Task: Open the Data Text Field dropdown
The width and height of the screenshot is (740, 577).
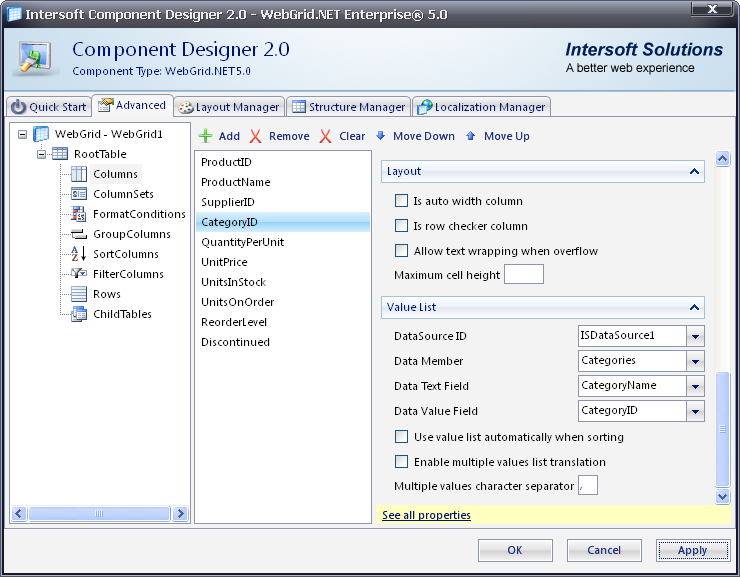Action: tap(695, 386)
